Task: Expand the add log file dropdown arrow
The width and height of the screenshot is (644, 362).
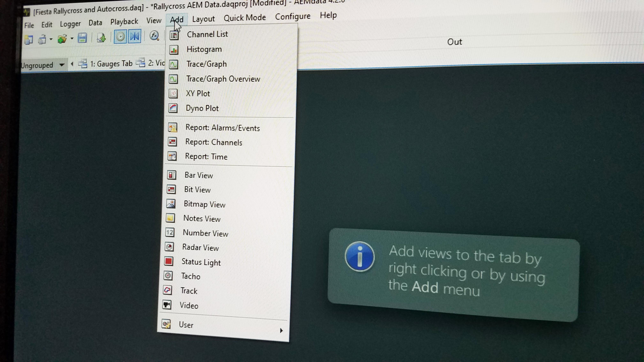Action: tap(72, 38)
